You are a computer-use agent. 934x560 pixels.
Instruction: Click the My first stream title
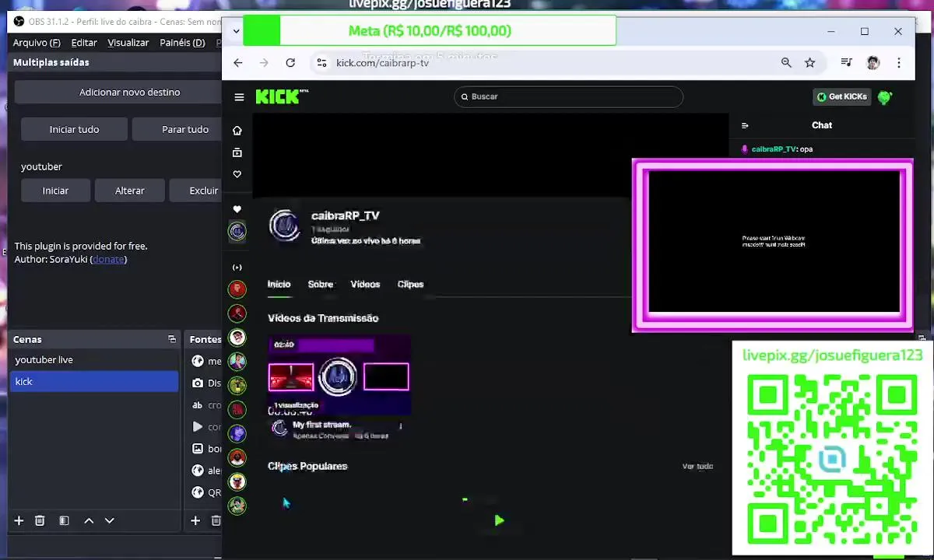(x=322, y=425)
